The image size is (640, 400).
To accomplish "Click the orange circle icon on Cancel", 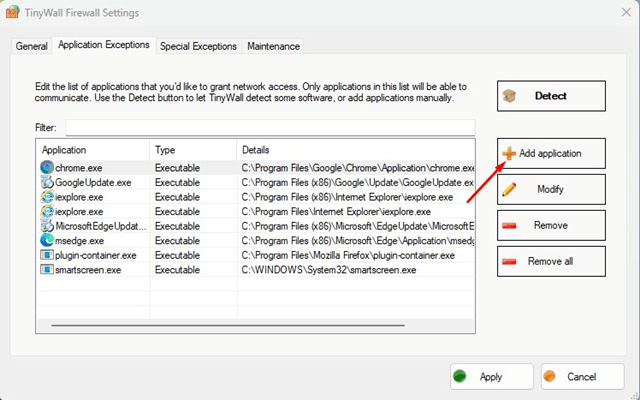I will 550,376.
